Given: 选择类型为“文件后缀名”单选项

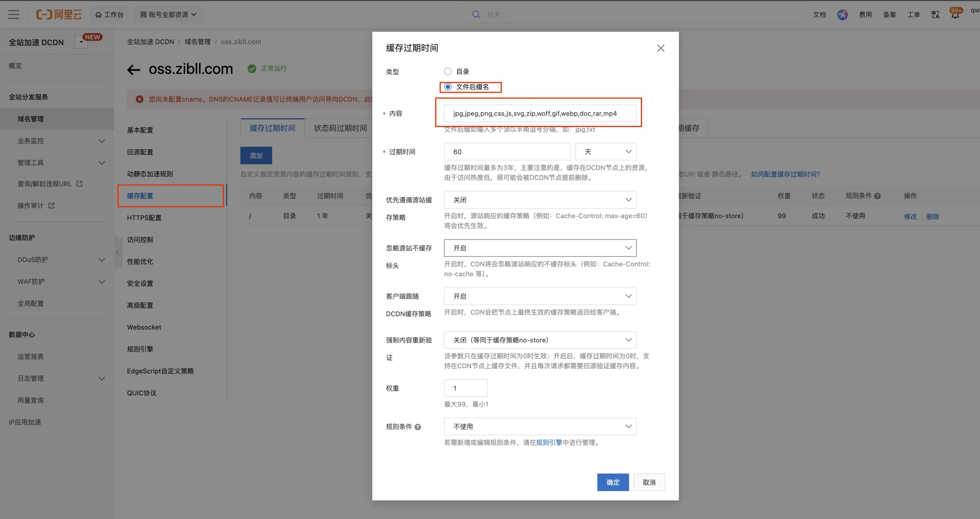Looking at the screenshot, I should pos(447,86).
